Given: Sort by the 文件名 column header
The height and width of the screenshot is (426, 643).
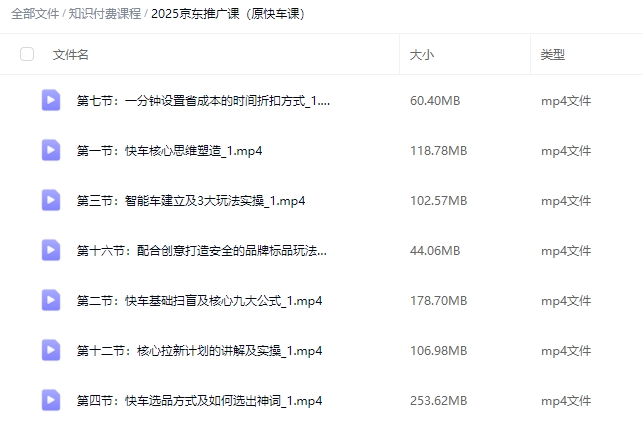Looking at the screenshot, I should point(70,55).
